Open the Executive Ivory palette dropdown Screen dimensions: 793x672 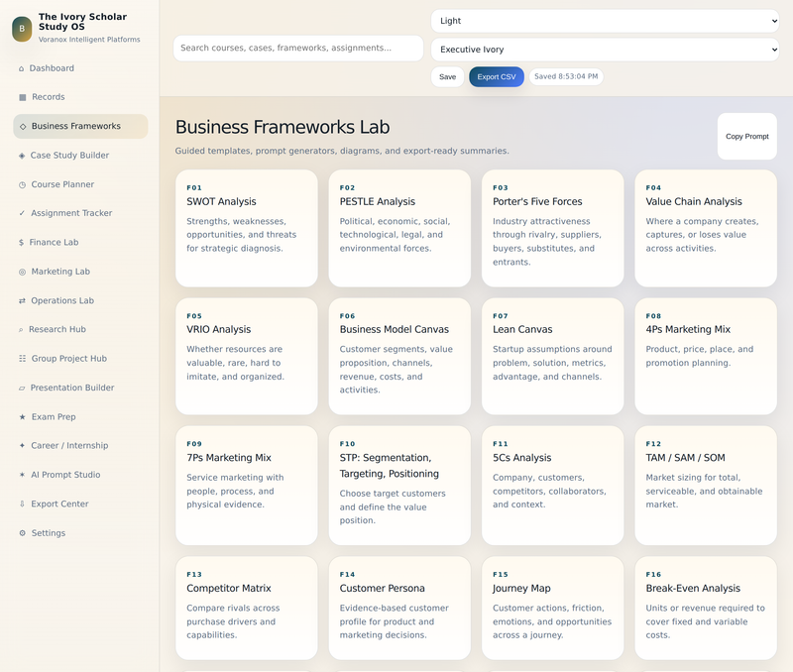coord(605,50)
